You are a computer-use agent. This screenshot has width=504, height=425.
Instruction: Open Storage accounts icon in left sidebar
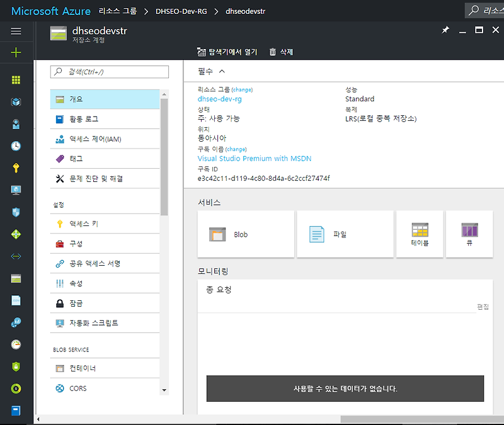(x=16, y=278)
